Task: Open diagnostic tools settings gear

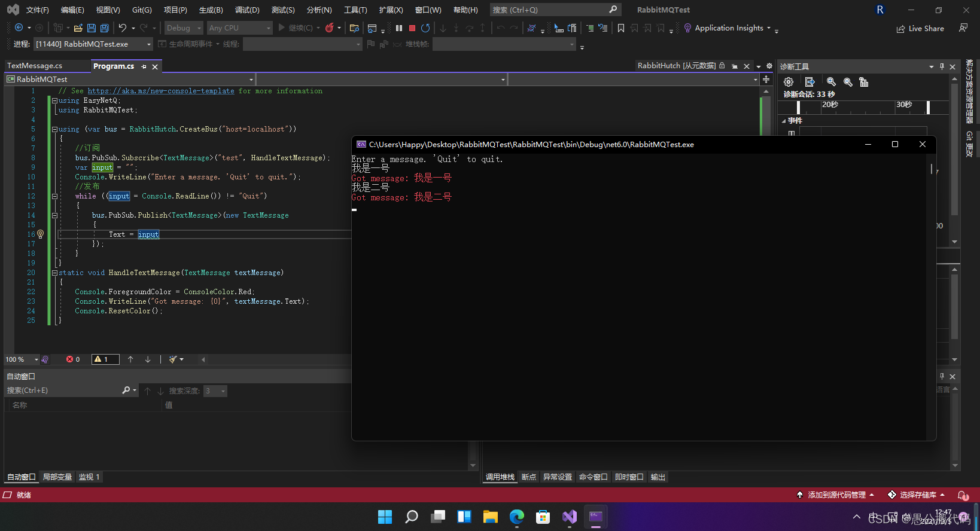Action: [789, 82]
